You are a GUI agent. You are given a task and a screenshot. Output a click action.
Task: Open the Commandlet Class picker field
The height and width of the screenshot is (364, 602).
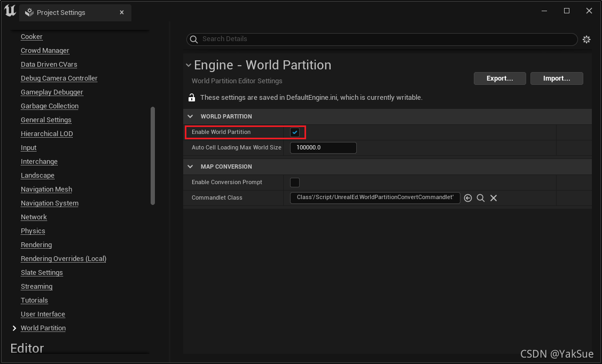click(x=375, y=197)
